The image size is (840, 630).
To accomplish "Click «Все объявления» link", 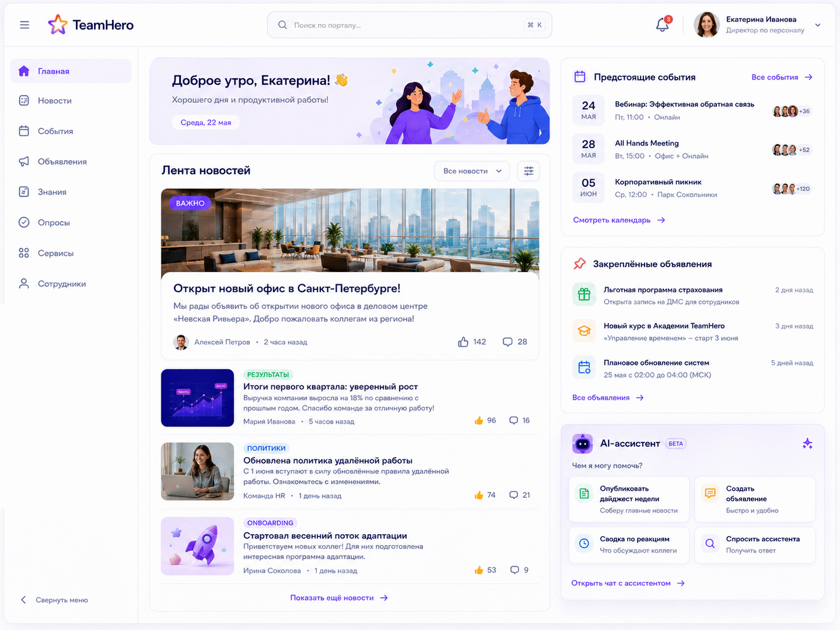I will tap(608, 397).
